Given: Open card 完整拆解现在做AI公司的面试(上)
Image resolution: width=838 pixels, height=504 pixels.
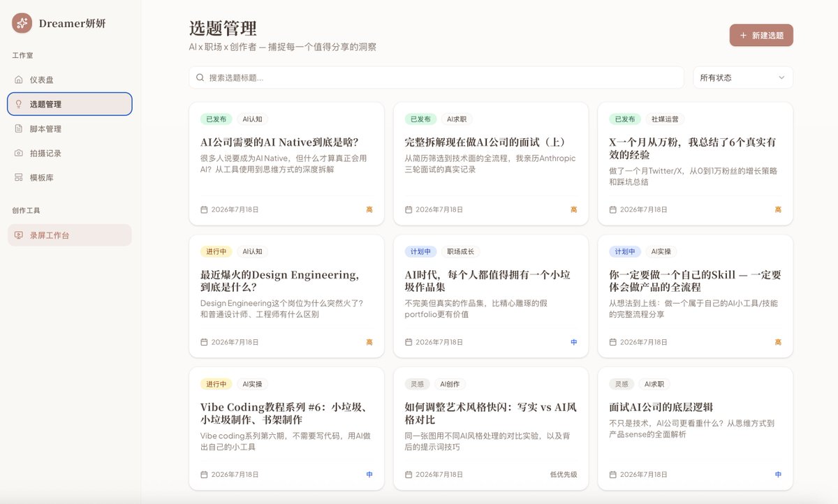Looking at the screenshot, I should coord(491,163).
